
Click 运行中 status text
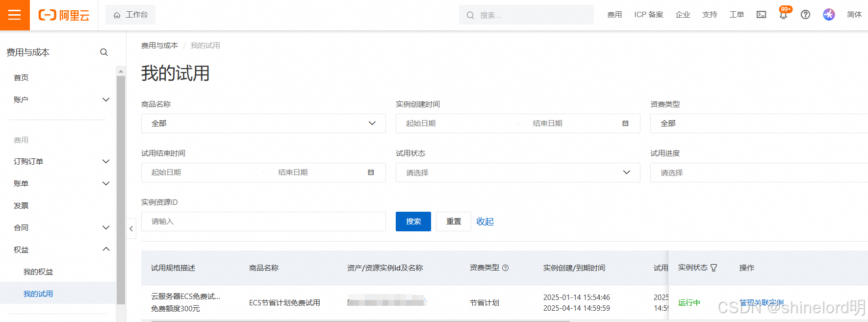[x=689, y=303]
